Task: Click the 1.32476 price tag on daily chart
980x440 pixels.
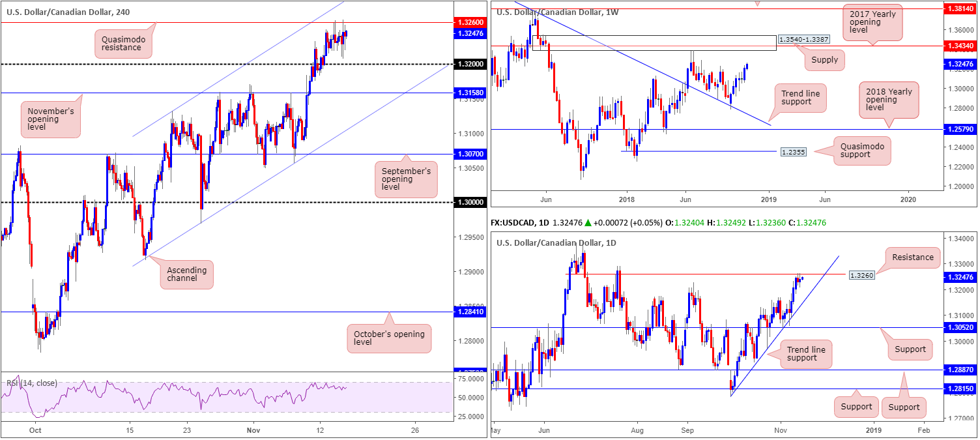Action: 961,276
